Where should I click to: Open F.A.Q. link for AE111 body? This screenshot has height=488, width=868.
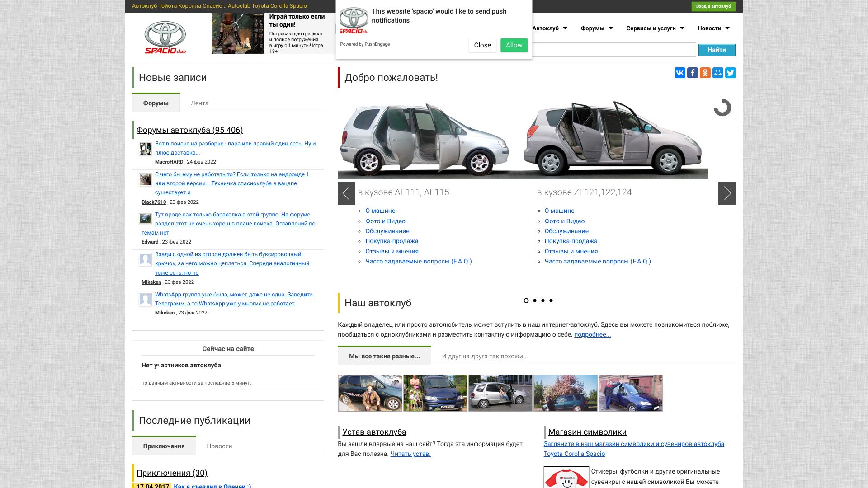click(x=419, y=262)
